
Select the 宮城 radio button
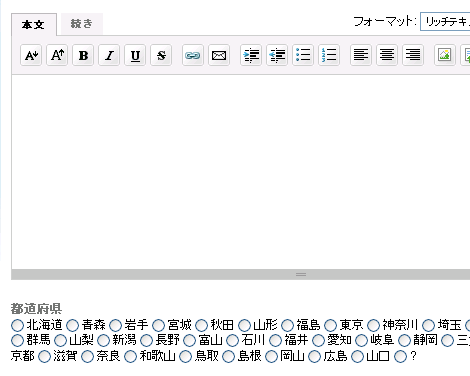click(x=158, y=325)
